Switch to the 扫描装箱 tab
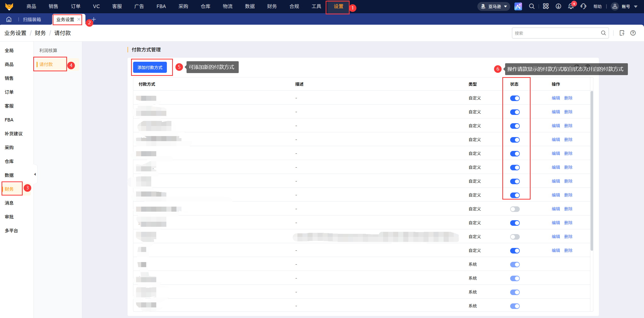Viewport: 644px width, 318px height. click(32, 19)
